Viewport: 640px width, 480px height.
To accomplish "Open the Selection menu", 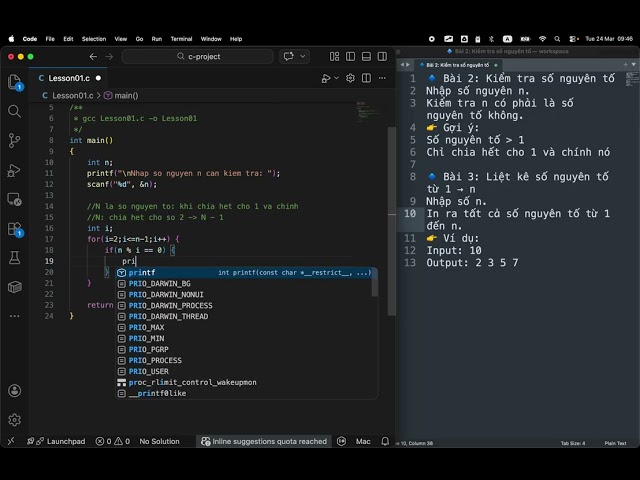I will pyautogui.click(x=94, y=39).
